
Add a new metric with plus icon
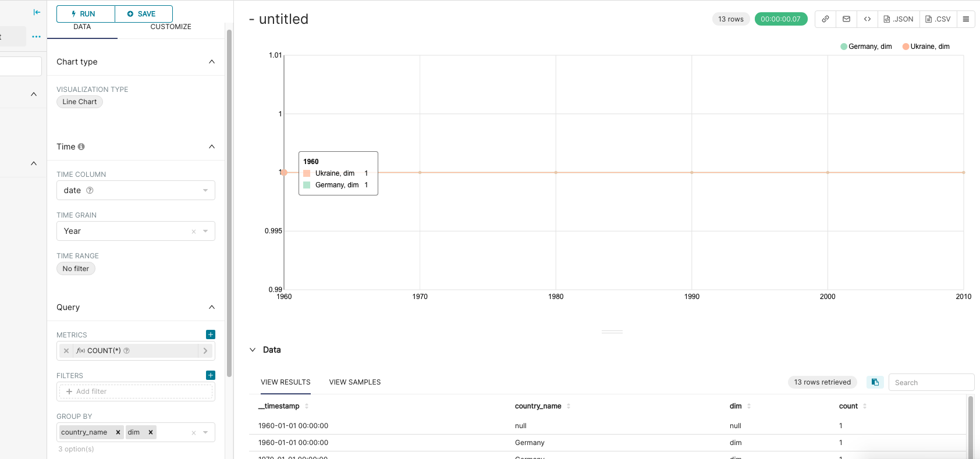coord(210,335)
